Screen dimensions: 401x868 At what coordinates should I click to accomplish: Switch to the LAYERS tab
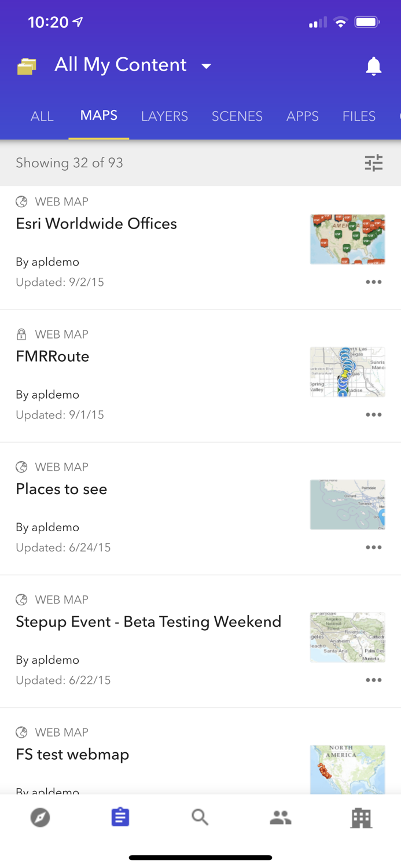point(164,116)
